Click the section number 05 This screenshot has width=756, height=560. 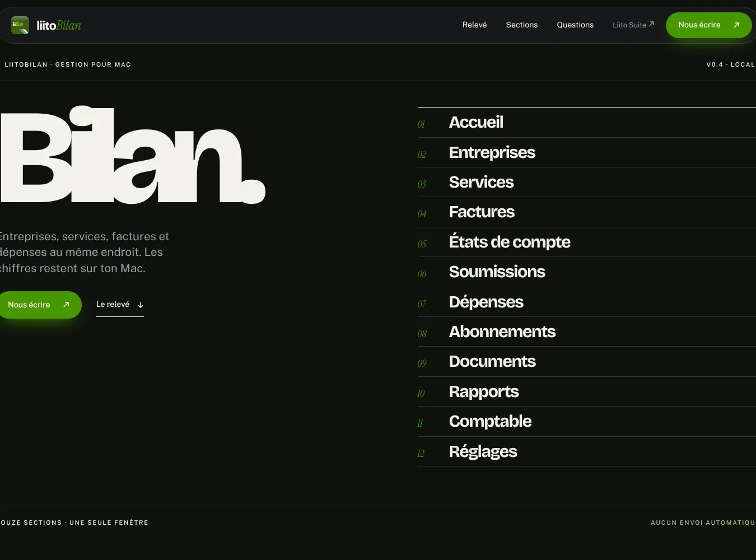[x=422, y=244]
